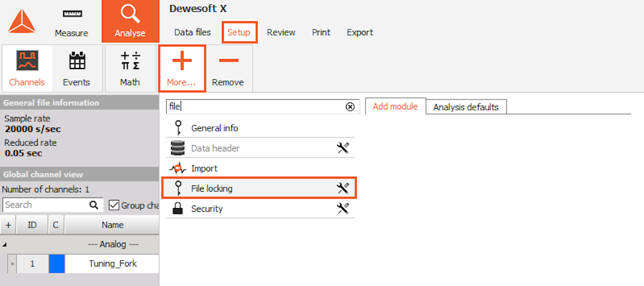Collapse the Analog channel group
644x286 pixels.
tap(4, 245)
